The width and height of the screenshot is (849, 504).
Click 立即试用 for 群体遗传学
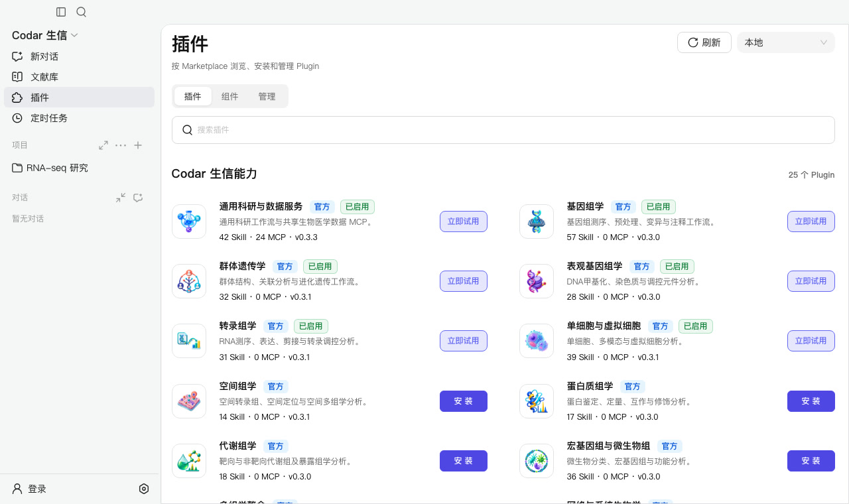(464, 281)
